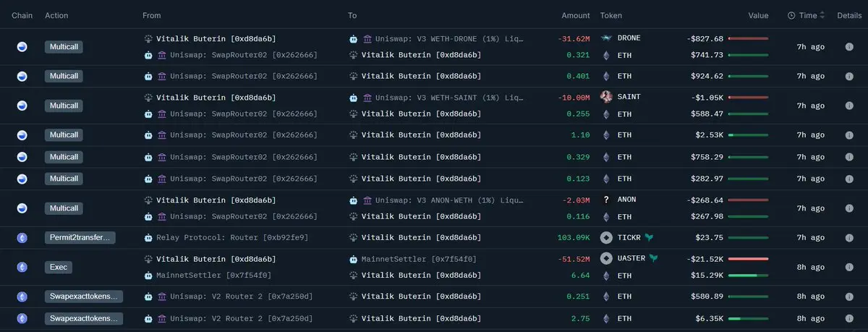Click the -31.62M amount value

coord(575,38)
